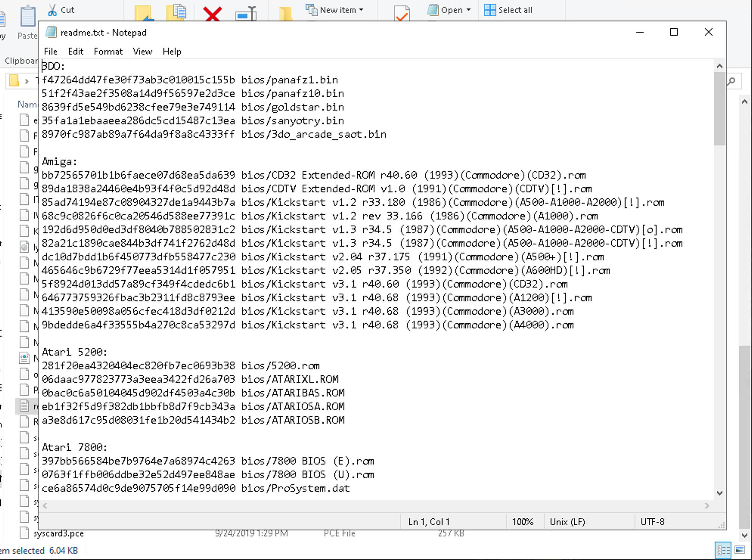The height and width of the screenshot is (560, 752).
Task: Click the Cut scissors icon
Action: pyautogui.click(x=52, y=10)
